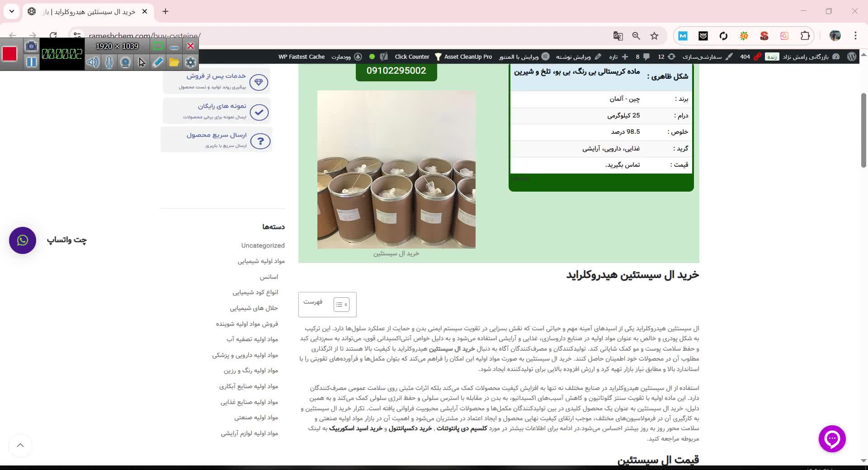Click the zoom magnifier in address bar
Viewport: 868px width, 470px height.
(x=636, y=36)
